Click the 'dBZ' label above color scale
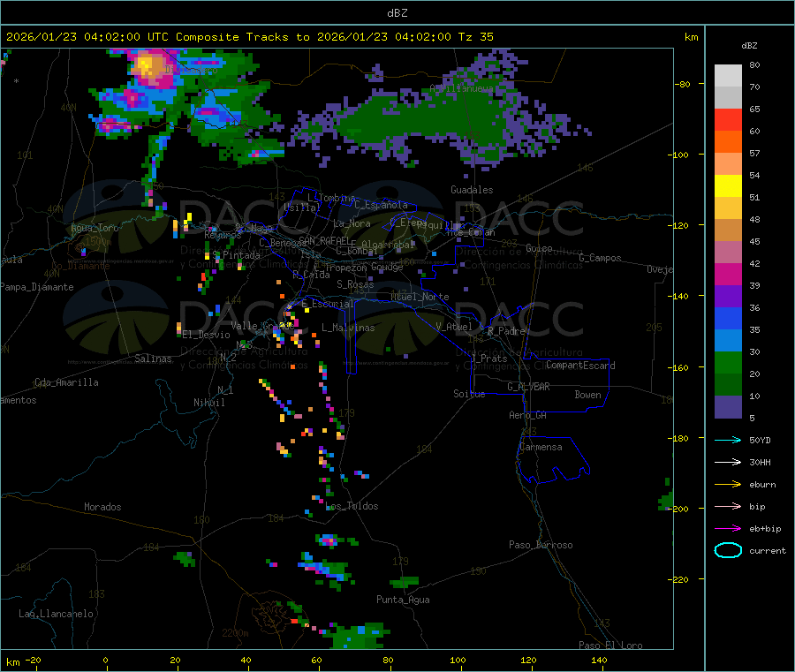The width and height of the screenshot is (795, 672). tap(749, 46)
